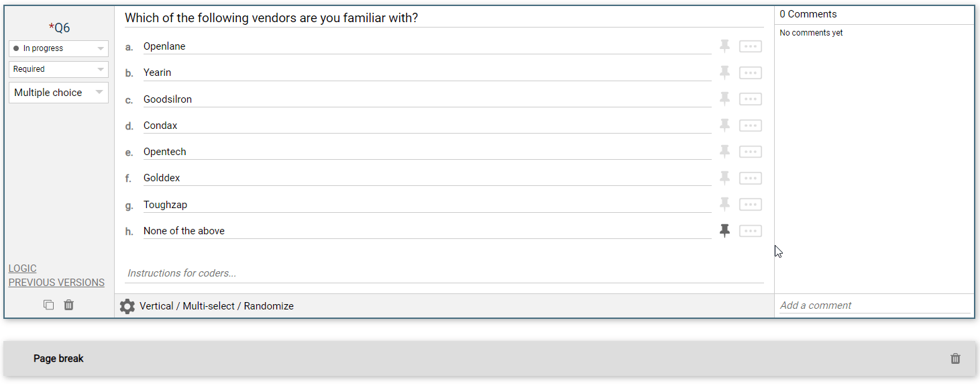The height and width of the screenshot is (384, 980).
Task: Delete question Q6 with trash icon
Action: [68, 305]
